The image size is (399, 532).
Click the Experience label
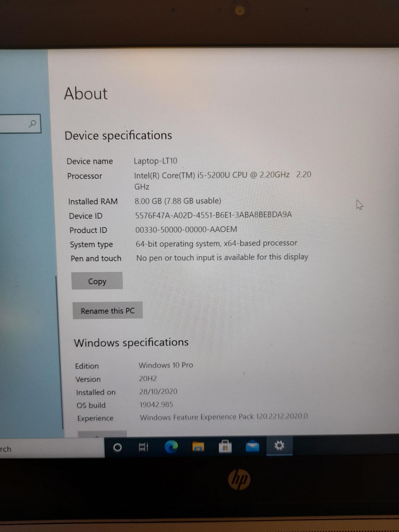pyautogui.click(x=95, y=418)
